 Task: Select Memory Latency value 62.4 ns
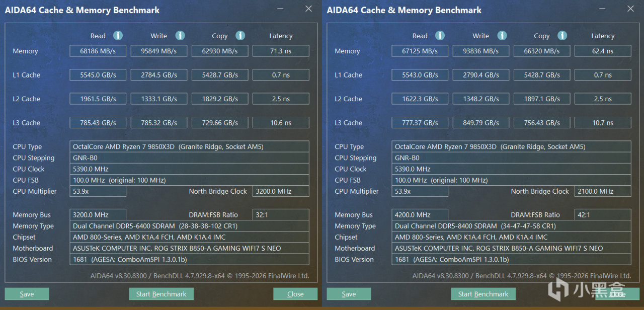(603, 51)
